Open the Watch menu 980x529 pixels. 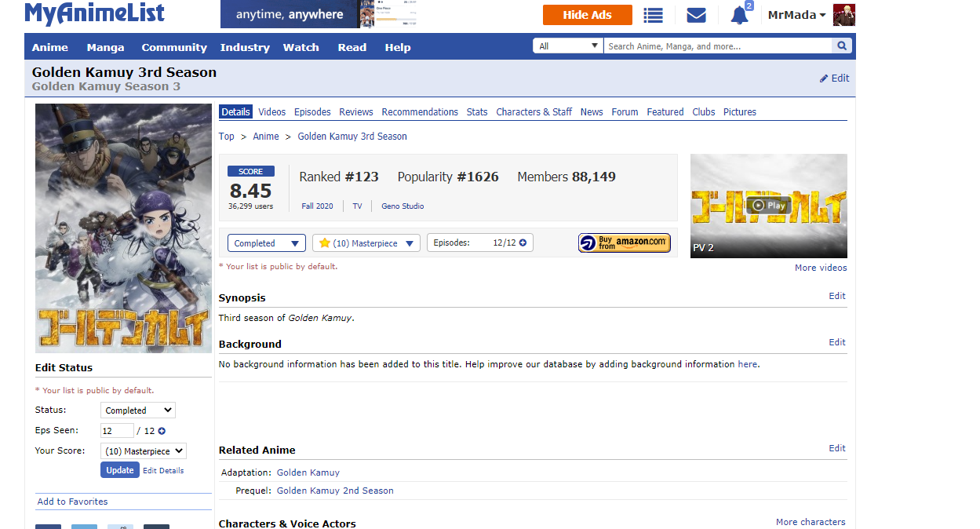point(301,47)
